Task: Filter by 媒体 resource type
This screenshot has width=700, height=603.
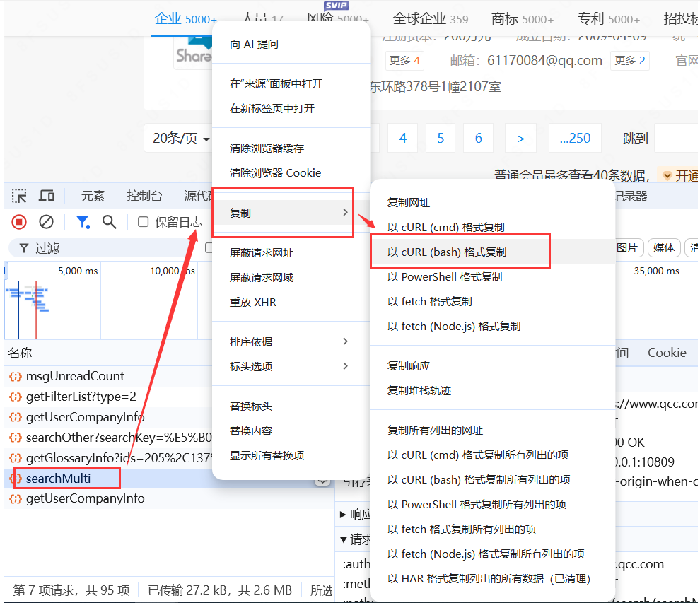Action: pos(664,248)
